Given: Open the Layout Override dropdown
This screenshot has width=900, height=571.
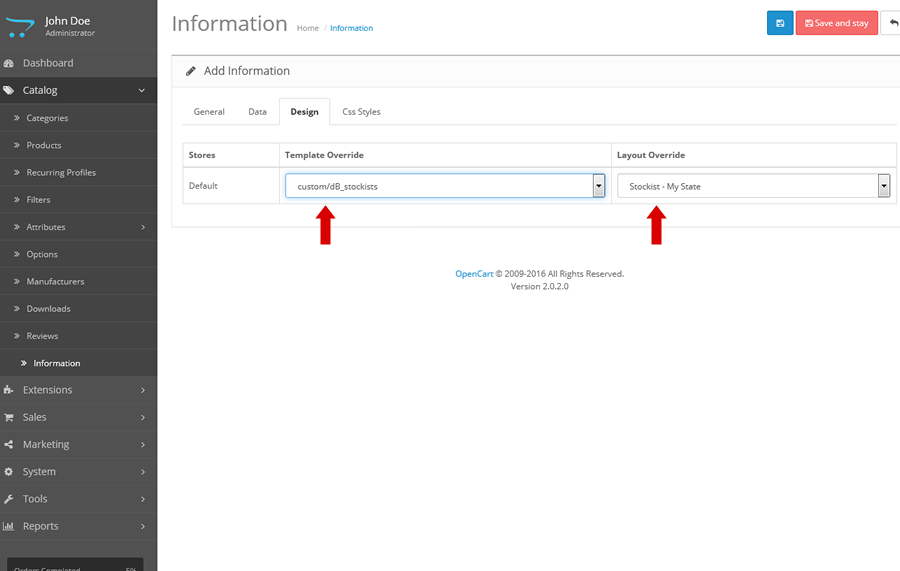Looking at the screenshot, I should [x=753, y=186].
